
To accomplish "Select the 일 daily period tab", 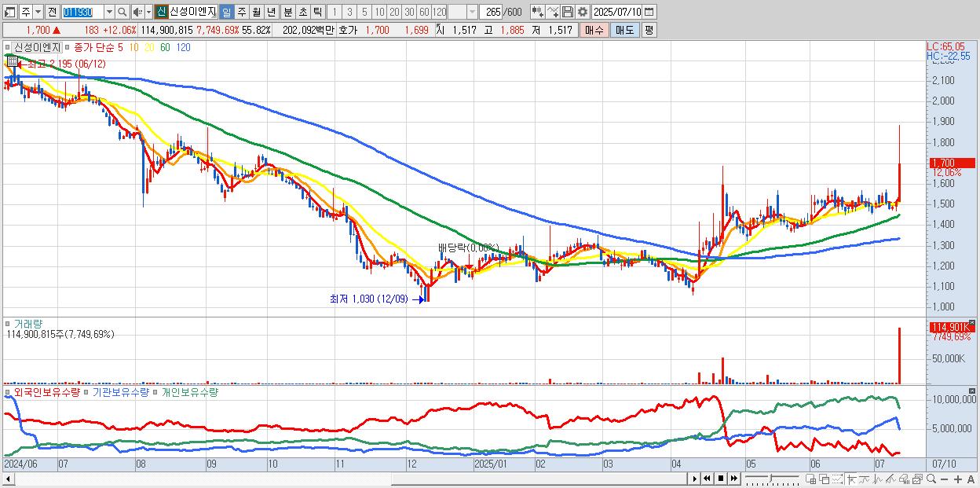I will pos(226,12).
